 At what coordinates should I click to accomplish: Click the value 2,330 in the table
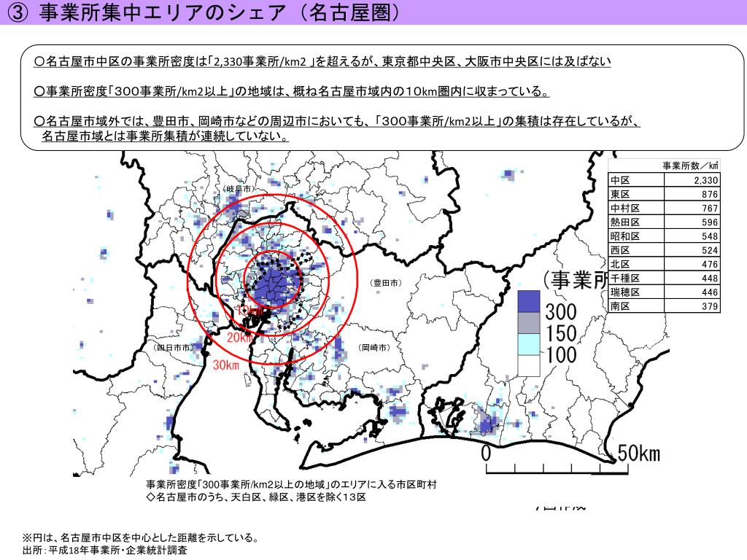(706, 181)
